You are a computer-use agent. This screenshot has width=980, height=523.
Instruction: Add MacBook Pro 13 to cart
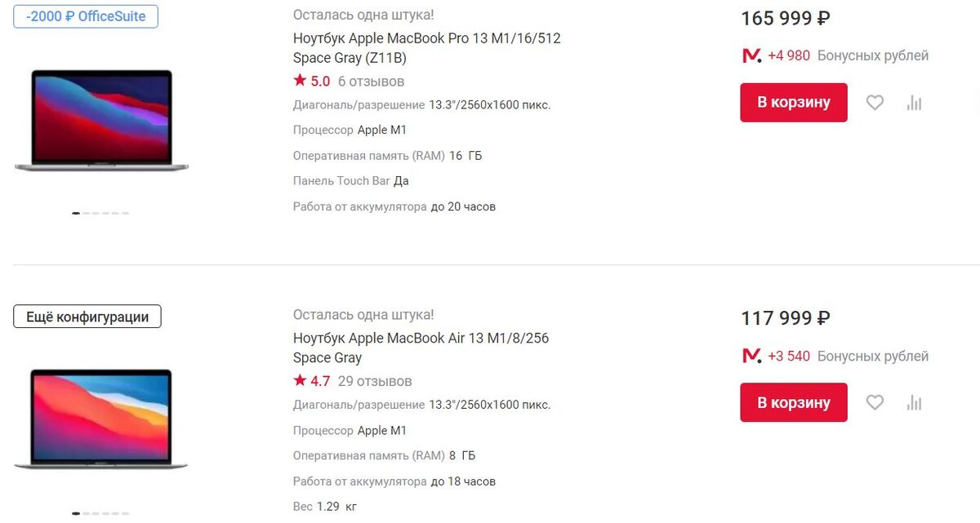(x=794, y=103)
